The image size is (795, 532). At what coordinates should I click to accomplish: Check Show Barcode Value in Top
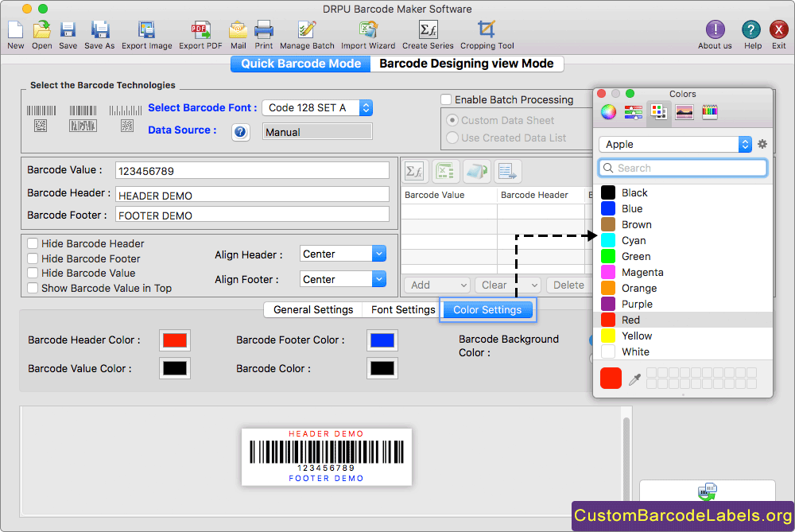33,288
